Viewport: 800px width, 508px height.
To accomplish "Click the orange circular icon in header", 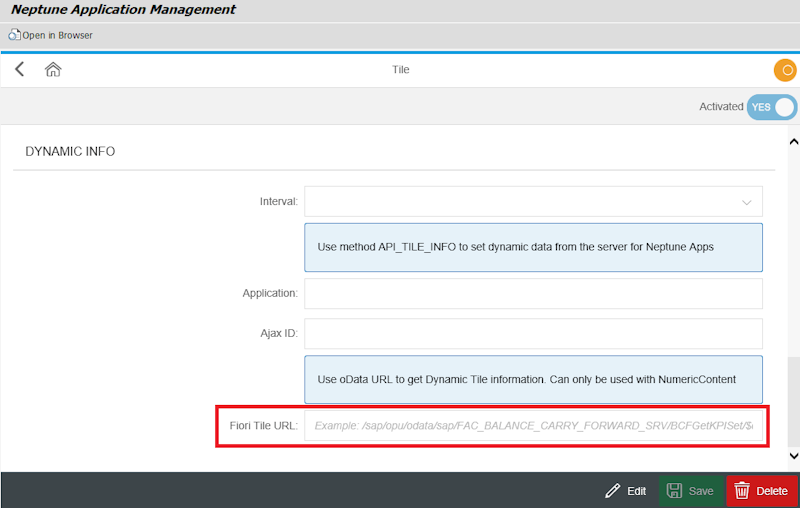I will [x=785, y=70].
